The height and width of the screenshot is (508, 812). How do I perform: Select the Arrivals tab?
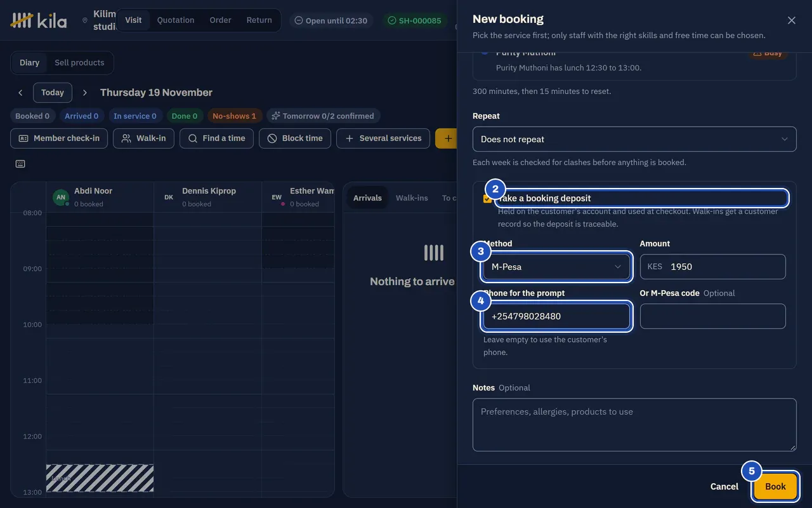coord(367,198)
